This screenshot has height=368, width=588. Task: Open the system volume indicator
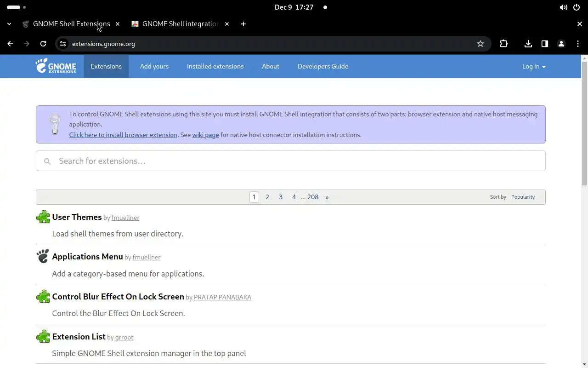click(x=563, y=7)
